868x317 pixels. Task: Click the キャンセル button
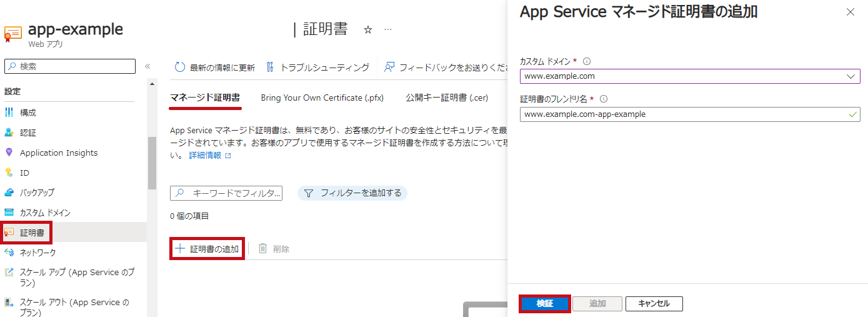pyautogui.click(x=654, y=303)
